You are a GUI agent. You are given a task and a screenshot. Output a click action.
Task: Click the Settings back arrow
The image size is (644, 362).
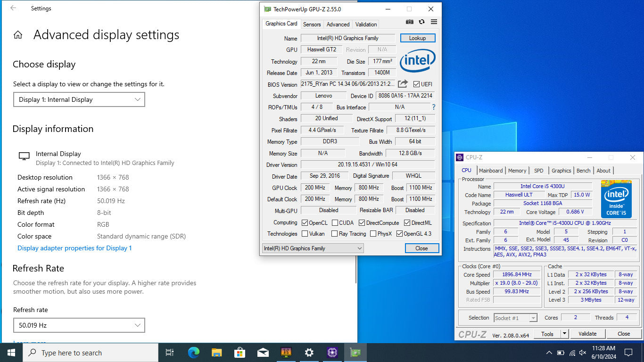pyautogui.click(x=13, y=8)
